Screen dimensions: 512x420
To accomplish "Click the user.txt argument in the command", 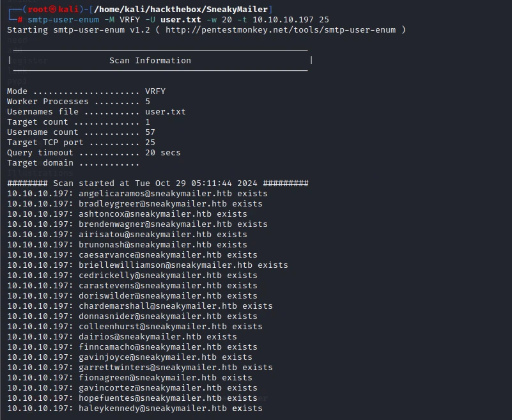I will pyautogui.click(x=180, y=20).
